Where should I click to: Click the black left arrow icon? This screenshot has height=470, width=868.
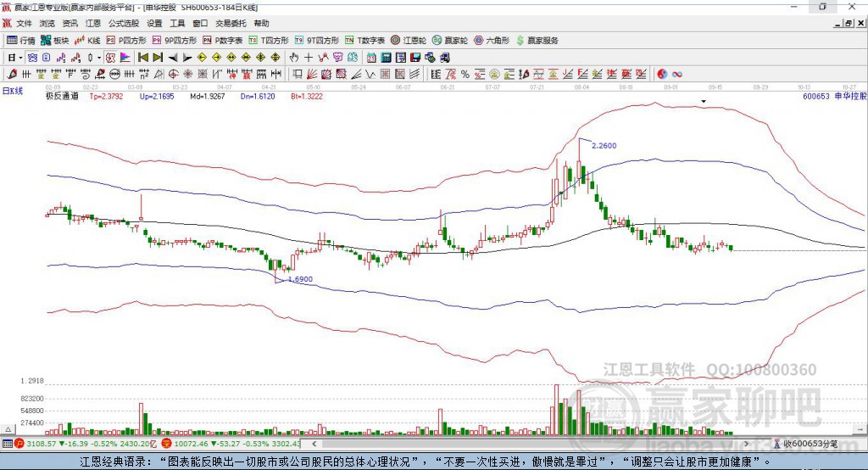pyautogui.click(x=173, y=58)
